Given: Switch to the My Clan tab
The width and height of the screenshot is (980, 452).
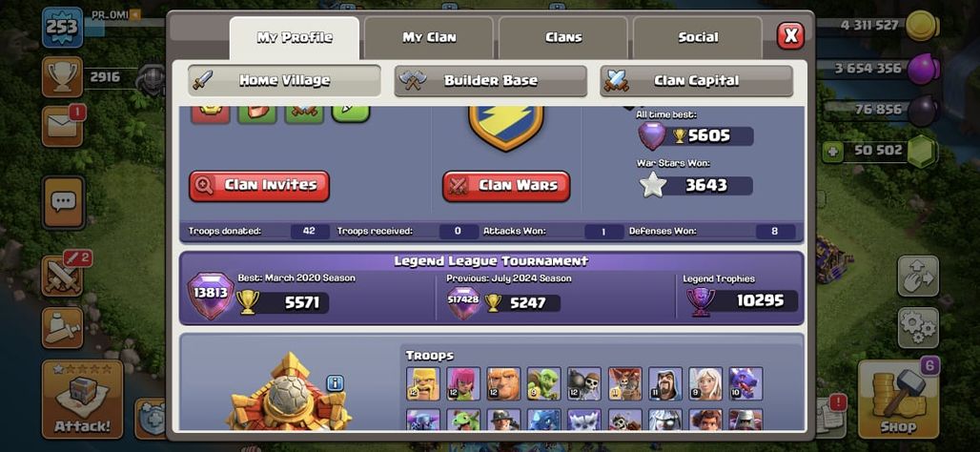Looking at the screenshot, I should (429, 37).
